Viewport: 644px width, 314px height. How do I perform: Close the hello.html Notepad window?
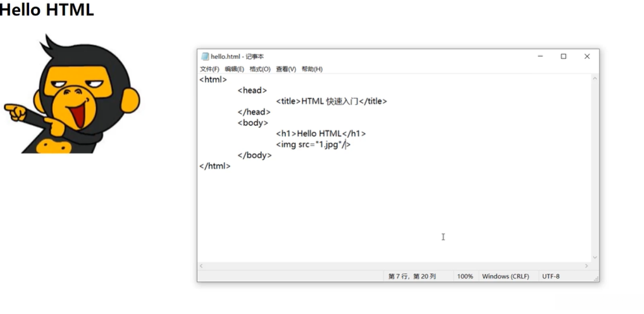[587, 56]
